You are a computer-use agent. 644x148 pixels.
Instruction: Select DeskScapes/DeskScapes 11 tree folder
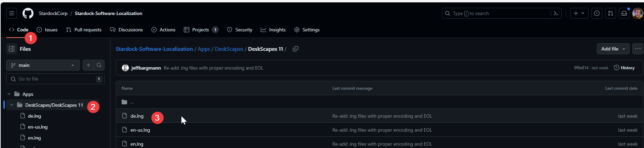pyautogui.click(x=54, y=105)
